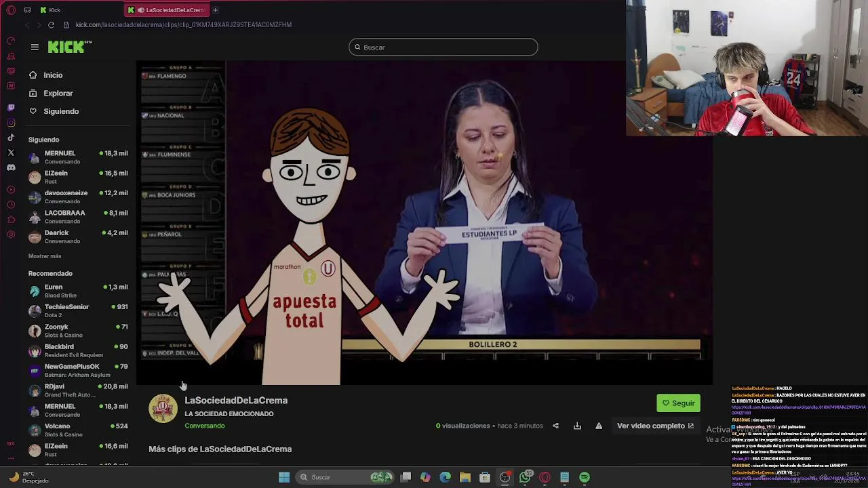The height and width of the screenshot is (488, 868).
Task: Open recommended channel RDjavi
Action: tap(78, 390)
